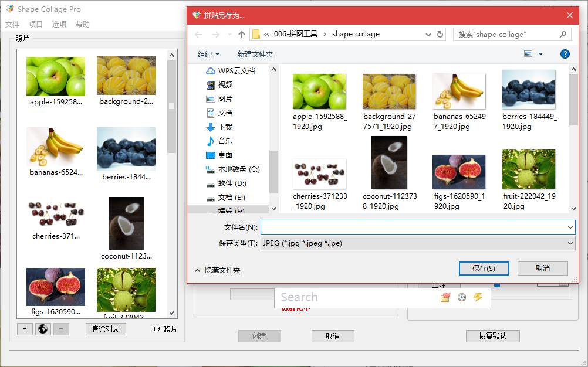Click the Search overlay text field
The image size is (588, 367).
tap(356, 297)
